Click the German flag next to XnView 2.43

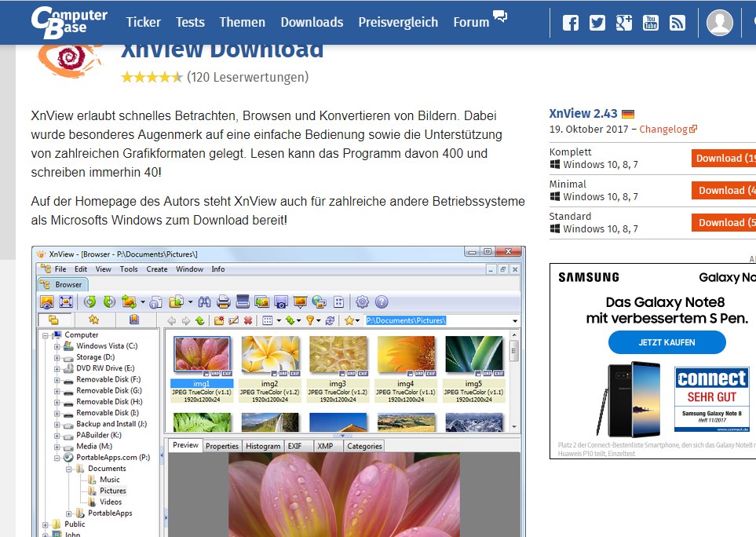(628, 115)
